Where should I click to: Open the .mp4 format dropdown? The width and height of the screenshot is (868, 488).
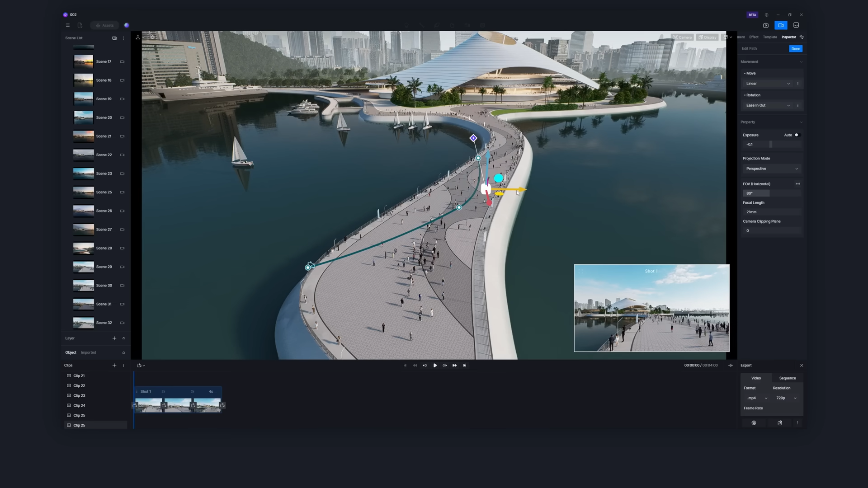(756, 398)
